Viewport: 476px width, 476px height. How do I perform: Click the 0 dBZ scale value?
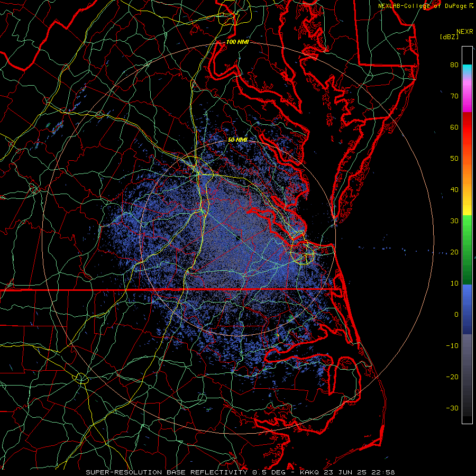pos(456,315)
